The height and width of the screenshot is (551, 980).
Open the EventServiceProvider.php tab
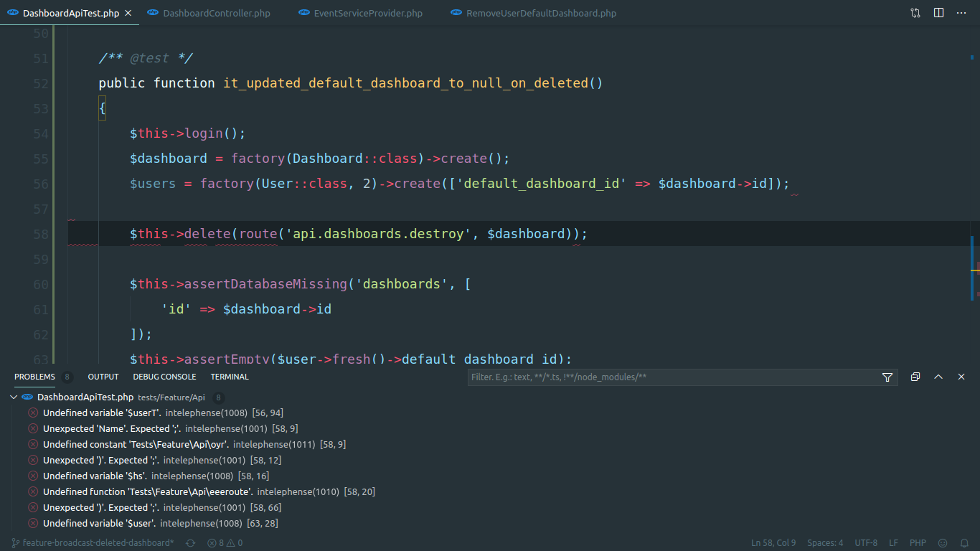(360, 12)
